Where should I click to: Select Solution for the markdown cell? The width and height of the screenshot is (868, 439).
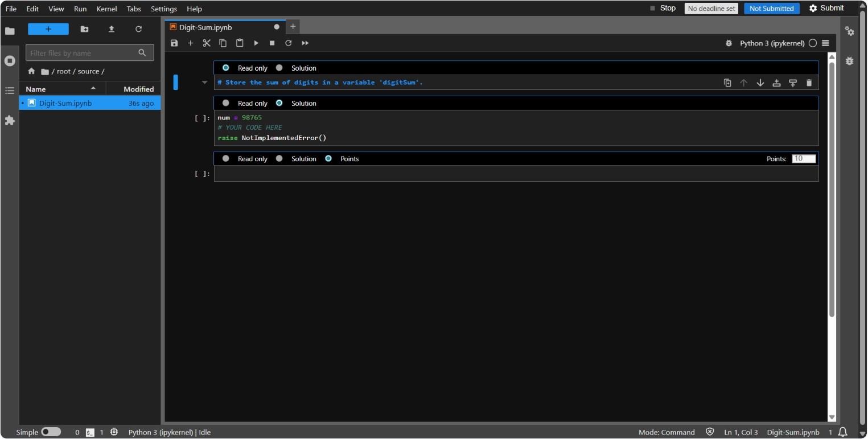(279, 68)
